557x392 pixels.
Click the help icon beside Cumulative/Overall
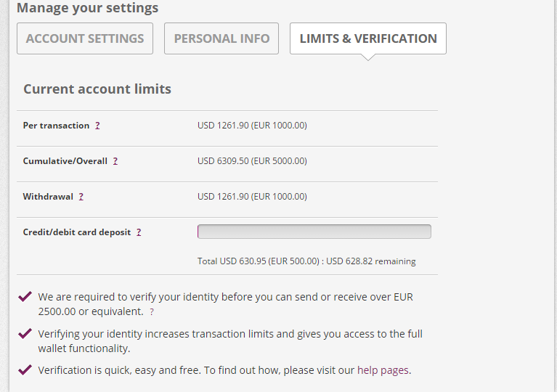pos(115,161)
